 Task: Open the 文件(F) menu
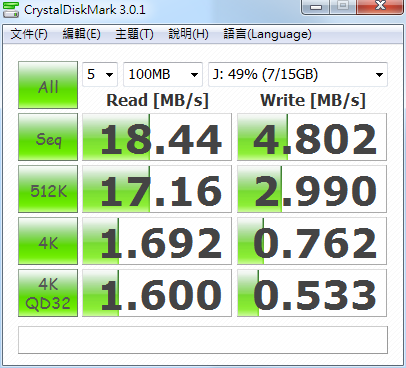pos(29,34)
